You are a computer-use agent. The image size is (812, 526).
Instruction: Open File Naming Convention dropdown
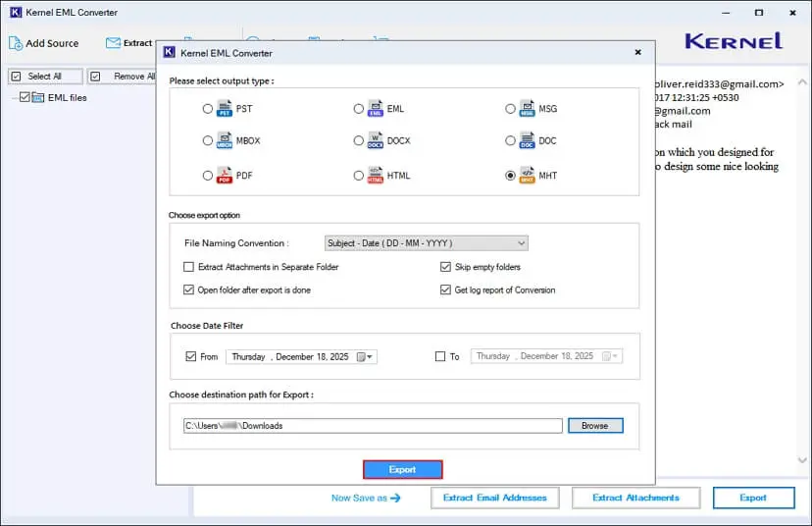pos(427,243)
